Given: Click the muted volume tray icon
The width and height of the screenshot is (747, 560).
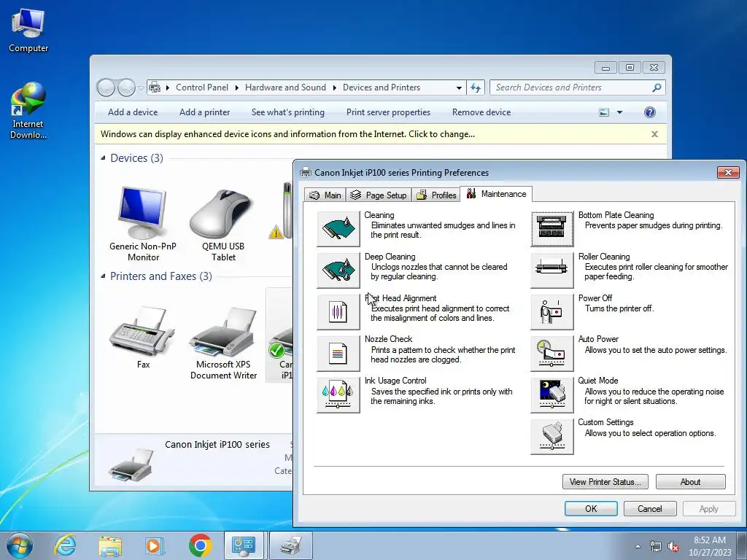Looking at the screenshot, I should (x=673, y=547).
